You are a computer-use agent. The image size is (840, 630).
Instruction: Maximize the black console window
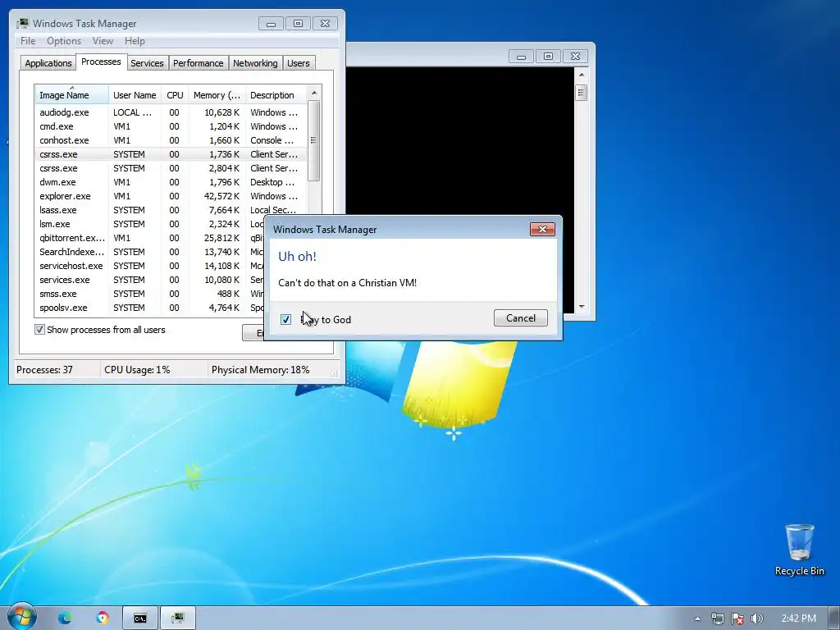coord(548,57)
